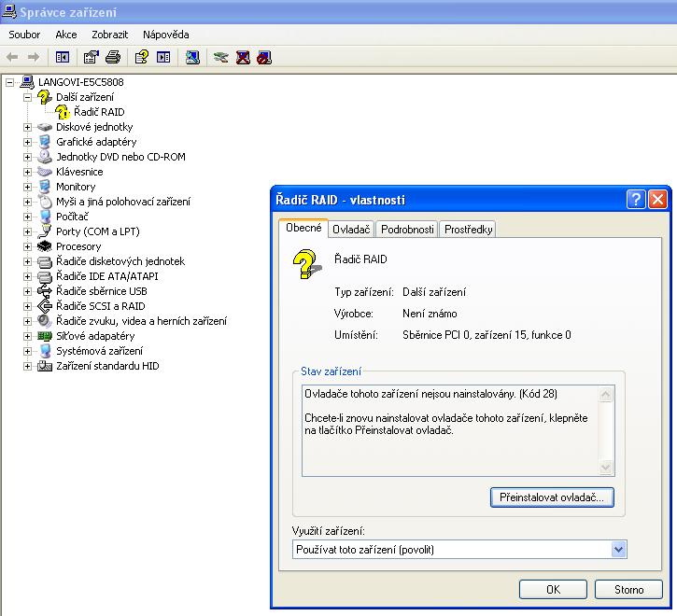Click the OK button

pos(553,589)
